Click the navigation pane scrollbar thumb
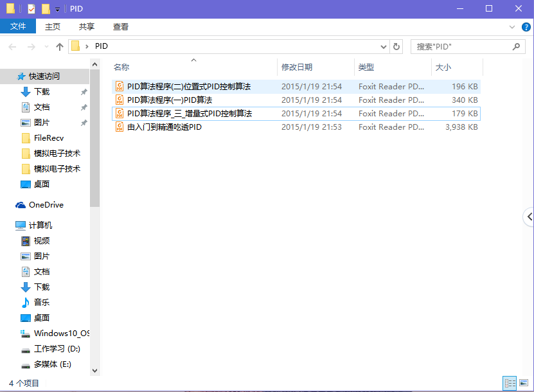This screenshot has width=534, height=392. (94, 138)
